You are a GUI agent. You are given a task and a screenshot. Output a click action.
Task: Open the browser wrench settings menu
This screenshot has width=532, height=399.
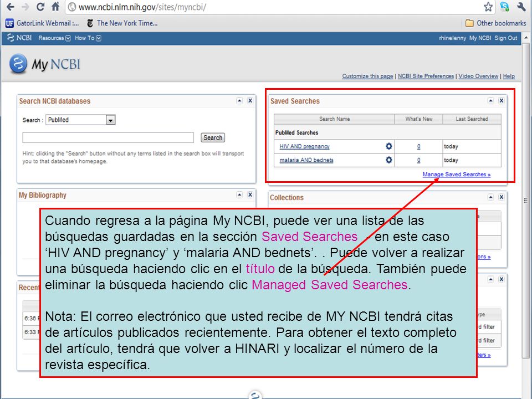[521, 7]
